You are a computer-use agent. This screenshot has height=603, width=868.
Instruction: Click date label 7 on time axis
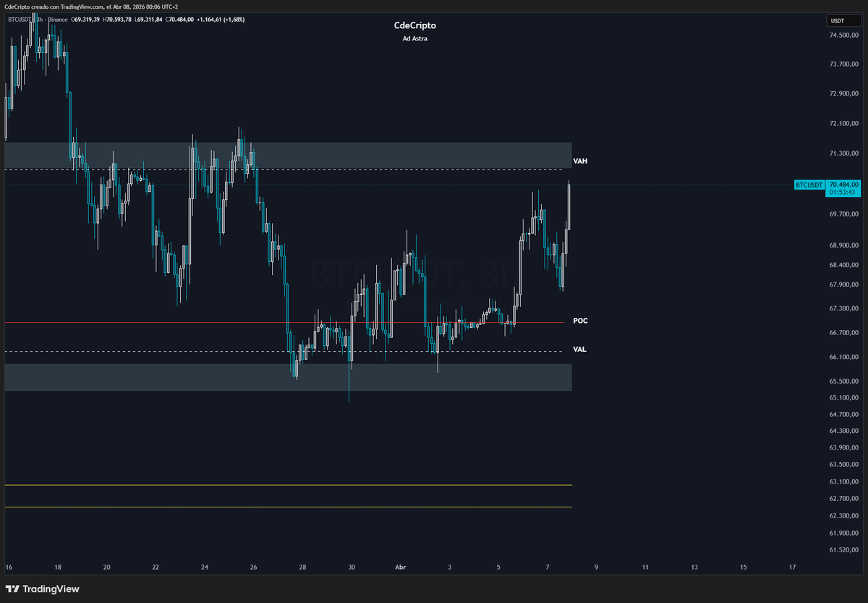click(548, 568)
